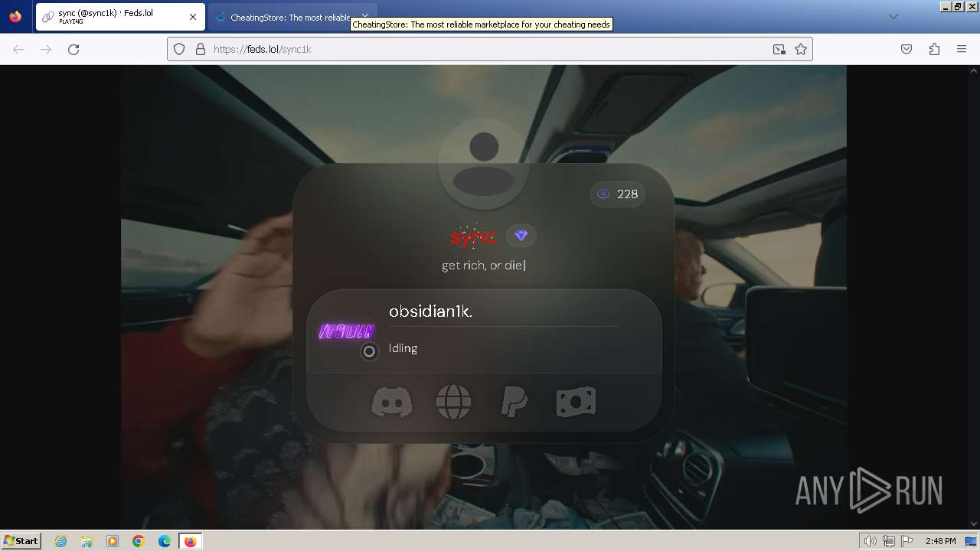Click the default profile avatar
This screenshot has height=551, width=980.
[x=484, y=164]
